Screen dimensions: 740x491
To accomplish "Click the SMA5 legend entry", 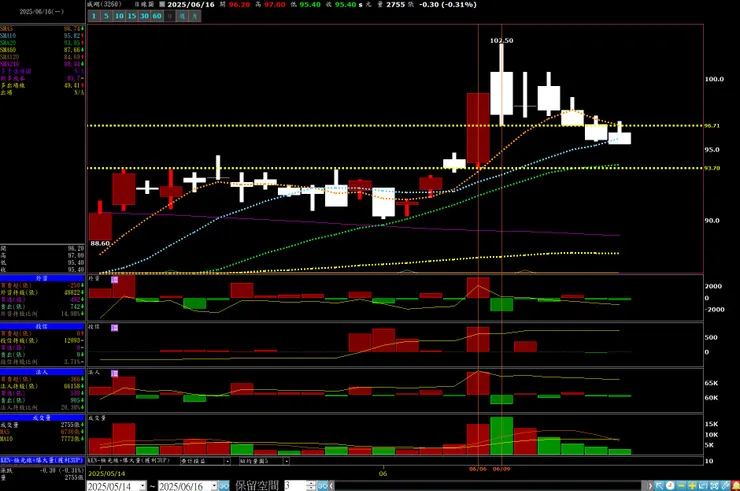I will tap(7, 29).
